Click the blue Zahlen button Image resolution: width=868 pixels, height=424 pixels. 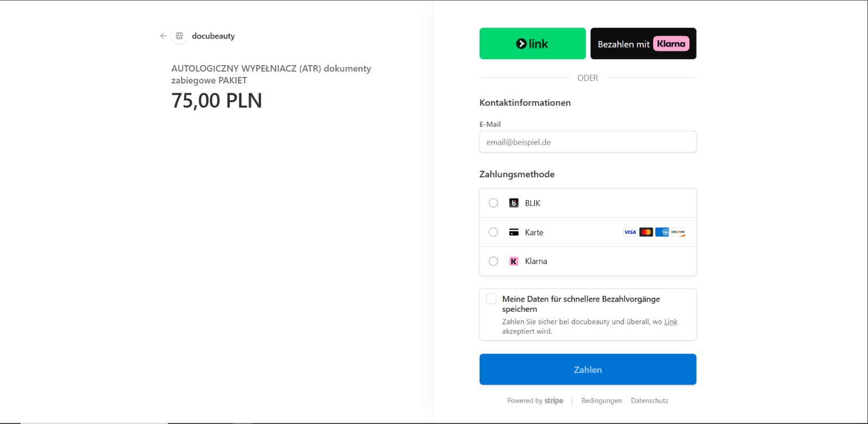click(588, 369)
